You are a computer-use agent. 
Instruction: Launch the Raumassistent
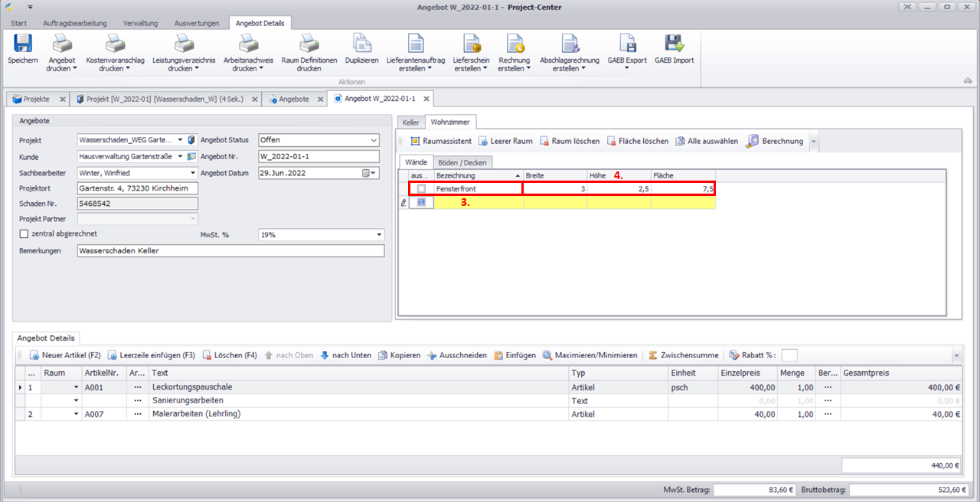tap(416, 142)
